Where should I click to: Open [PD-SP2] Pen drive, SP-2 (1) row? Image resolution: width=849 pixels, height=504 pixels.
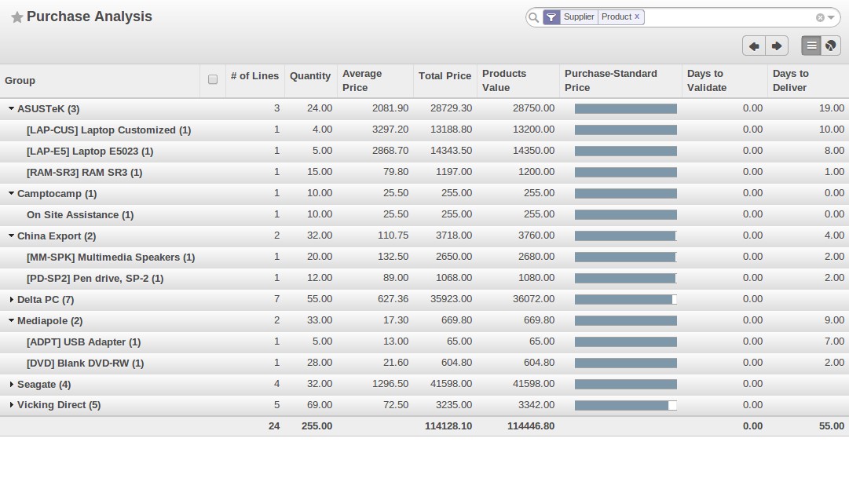coord(424,278)
